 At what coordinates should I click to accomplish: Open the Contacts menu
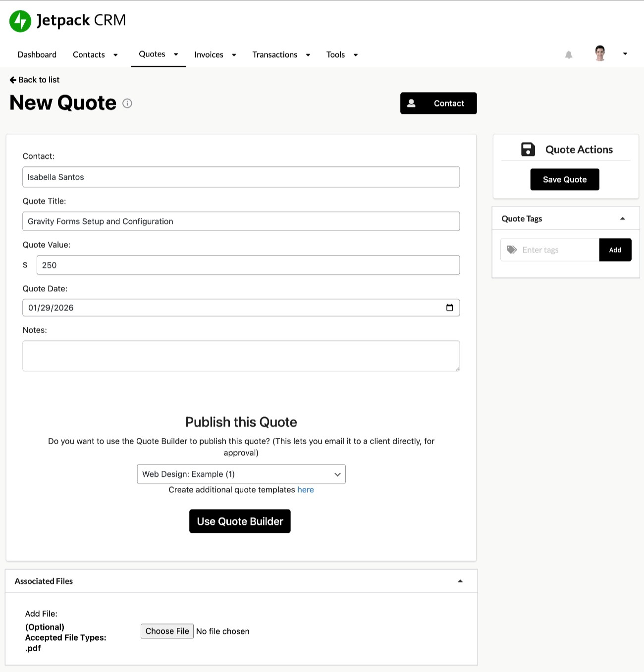coord(89,54)
